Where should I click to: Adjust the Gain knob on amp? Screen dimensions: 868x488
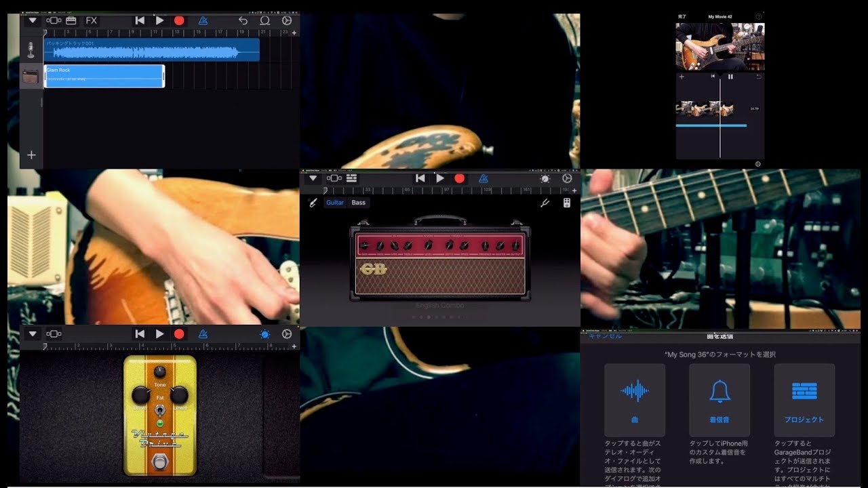(365, 245)
